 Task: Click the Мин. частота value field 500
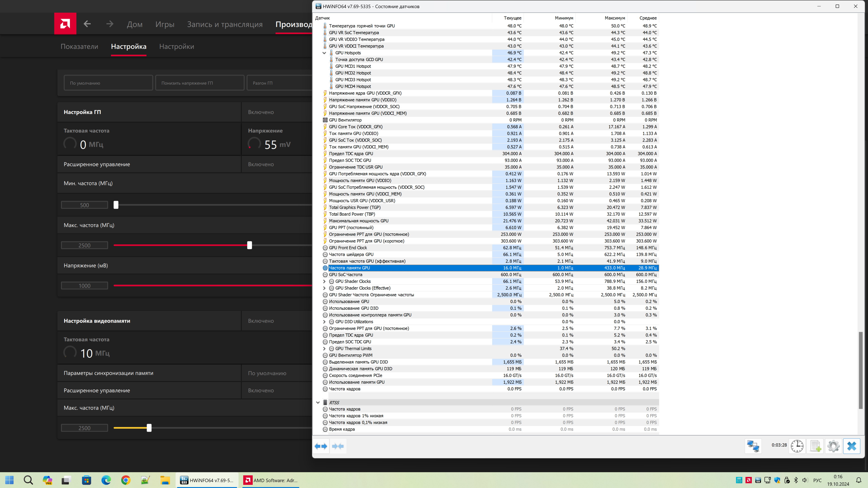point(84,205)
